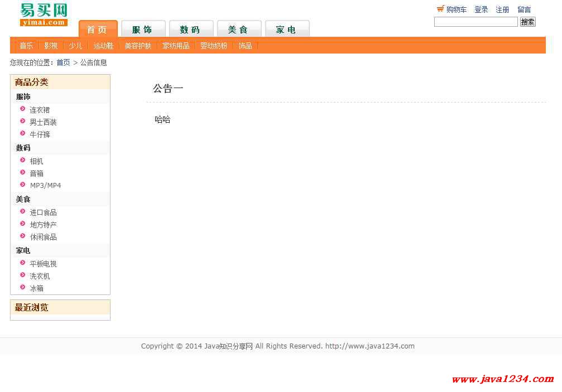Open the 家电 tab
The width and height of the screenshot is (562, 392).
click(286, 30)
